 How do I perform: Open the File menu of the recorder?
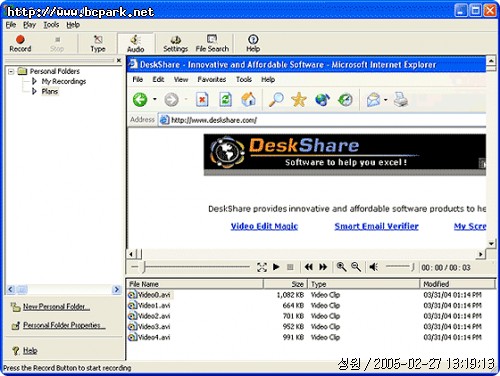click(11, 25)
